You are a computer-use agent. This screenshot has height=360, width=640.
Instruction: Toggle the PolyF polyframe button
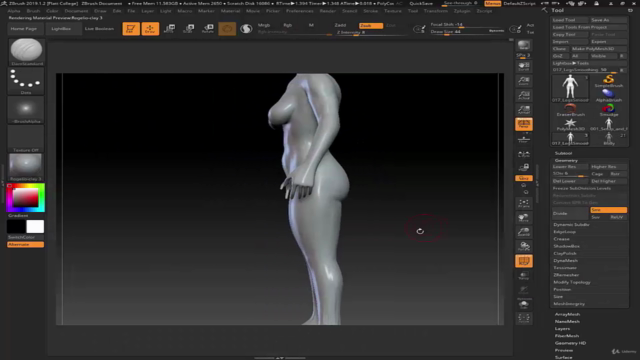(x=524, y=261)
